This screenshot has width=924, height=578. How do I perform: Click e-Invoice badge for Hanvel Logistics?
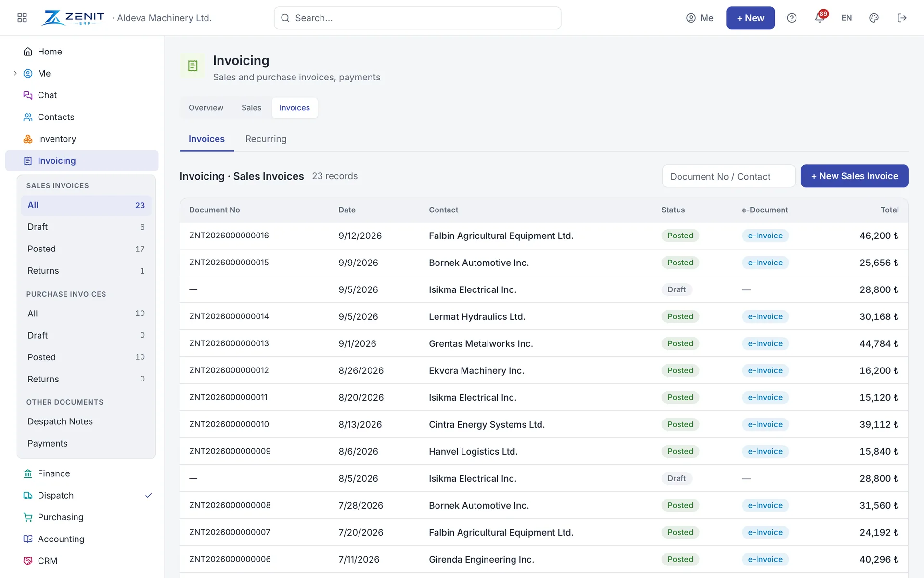tap(765, 451)
